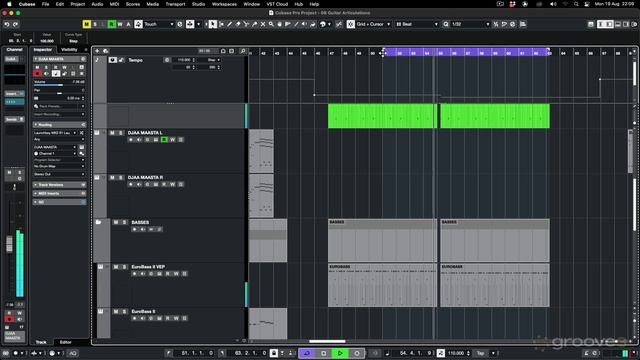Image resolution: width=640 pixels, height=360 pixels.
Task: Toggle global Write automation W button
Action: (x=120, y=24)
